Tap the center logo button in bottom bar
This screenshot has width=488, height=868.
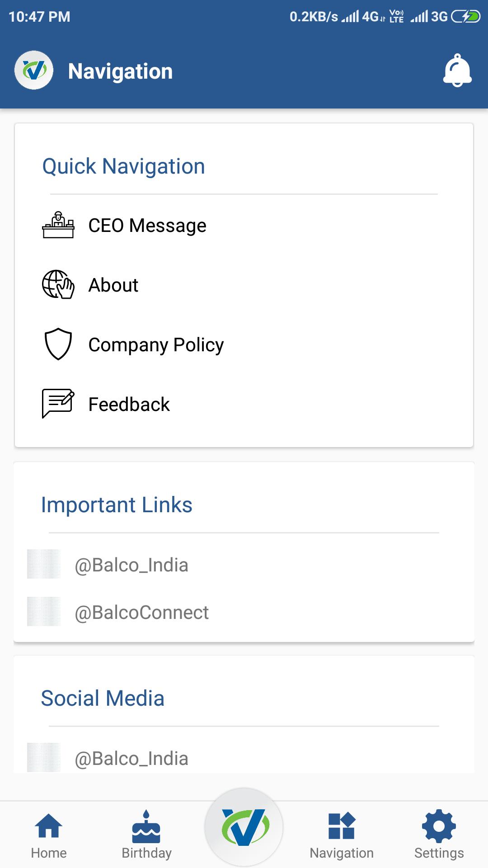click(244, 827)
